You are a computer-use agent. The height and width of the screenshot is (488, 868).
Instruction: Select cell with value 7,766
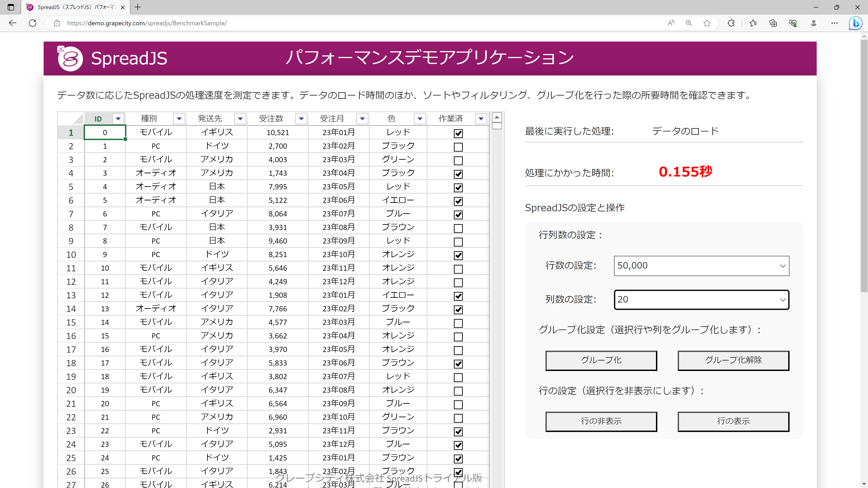pyautogui.click(x=278, y=308)
